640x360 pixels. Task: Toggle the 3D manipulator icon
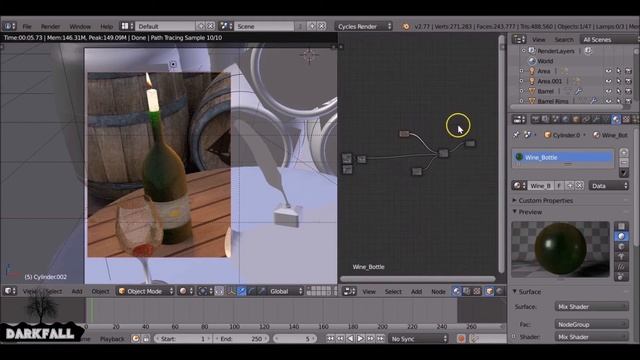[231, 291]
